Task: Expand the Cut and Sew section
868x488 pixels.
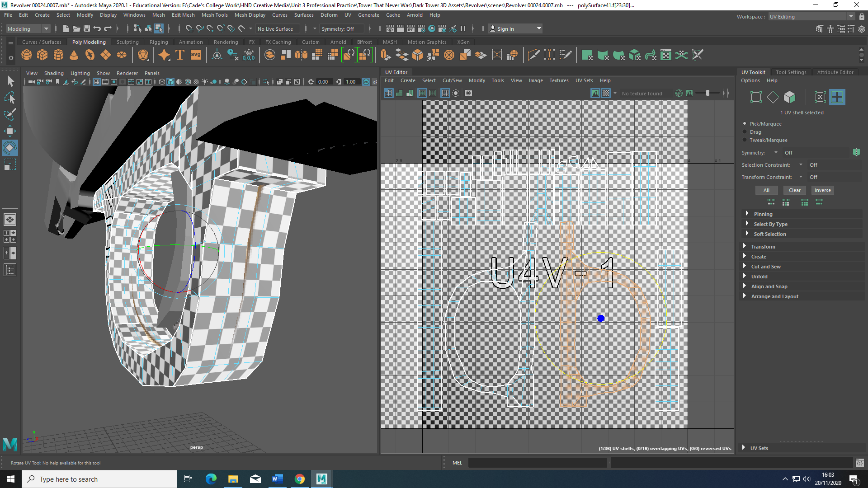Action: tap(765, 267)
